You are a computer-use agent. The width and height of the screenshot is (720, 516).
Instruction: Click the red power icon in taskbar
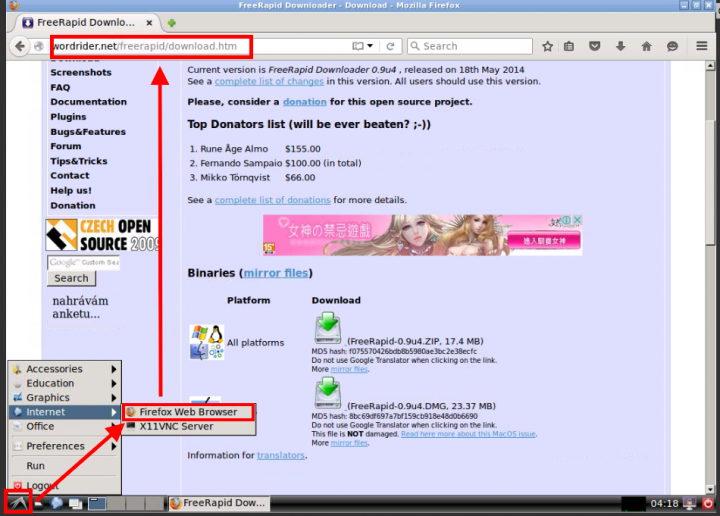click(x=709, y=503)
